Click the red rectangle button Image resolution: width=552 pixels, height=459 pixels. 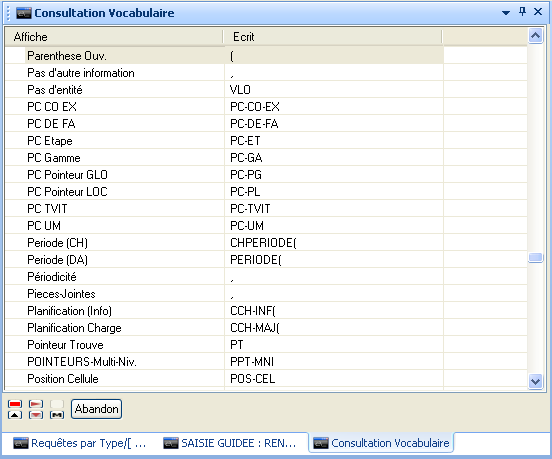(x=15, y=404)
